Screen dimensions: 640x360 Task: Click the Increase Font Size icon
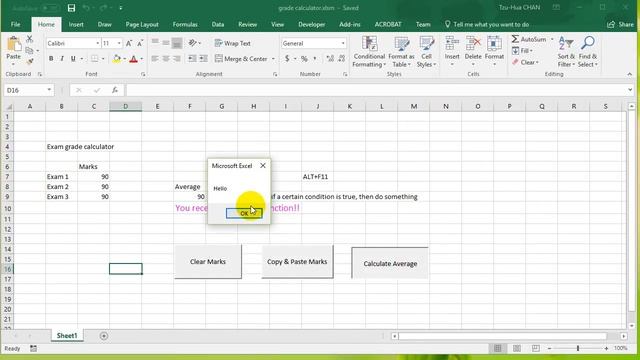[x=129, y=43]
